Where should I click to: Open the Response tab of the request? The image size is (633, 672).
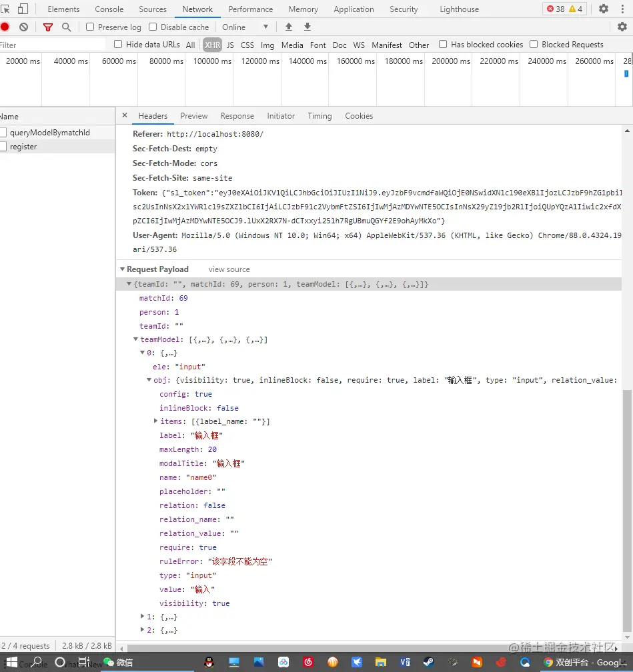237,116
